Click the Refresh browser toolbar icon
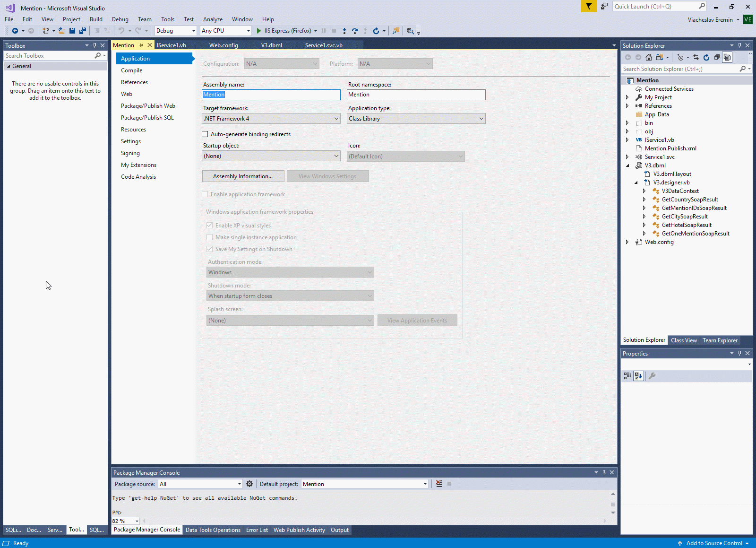The height and width of the screenshot is (548, 756). [x=376, y=31]
